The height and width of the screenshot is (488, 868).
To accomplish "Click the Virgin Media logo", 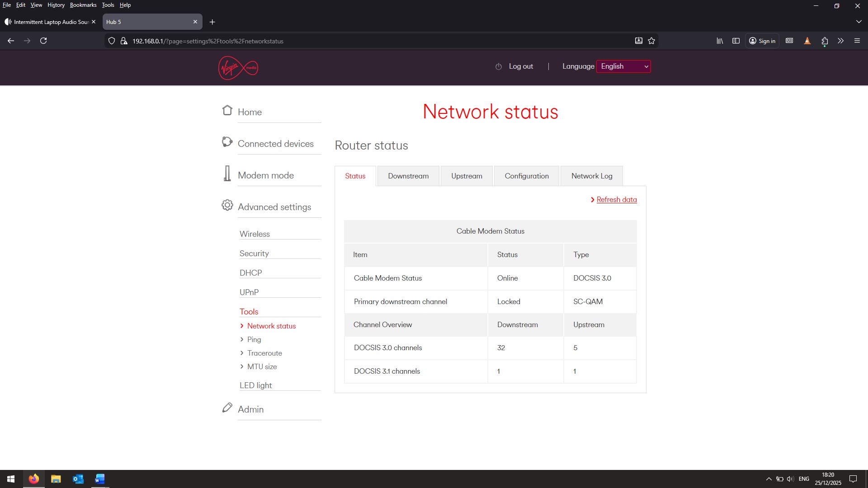I will click(238, 68).
